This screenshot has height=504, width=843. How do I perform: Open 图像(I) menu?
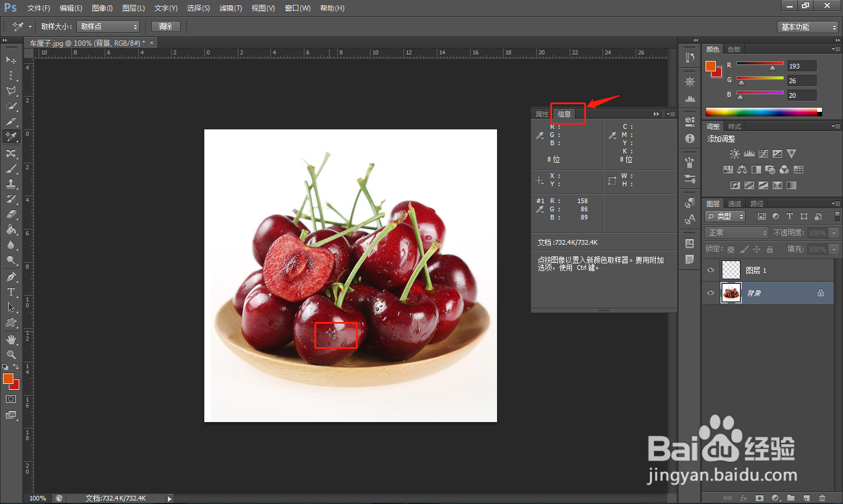(102, 8)
